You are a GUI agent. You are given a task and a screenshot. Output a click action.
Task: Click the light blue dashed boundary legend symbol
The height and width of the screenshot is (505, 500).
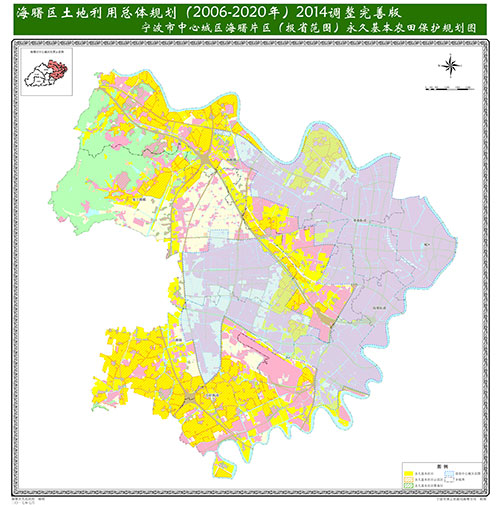pyautogui.click(x=450, y=473)
